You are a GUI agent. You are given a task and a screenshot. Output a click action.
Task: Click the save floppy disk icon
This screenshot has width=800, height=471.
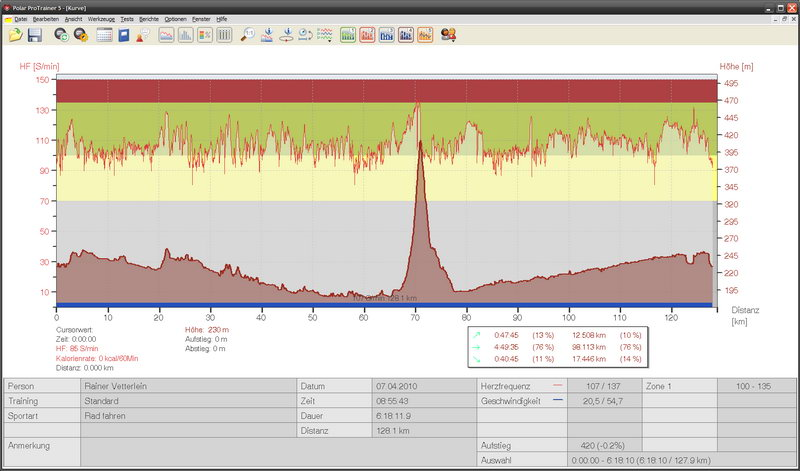pyautogui.click(x=35, y=35)
